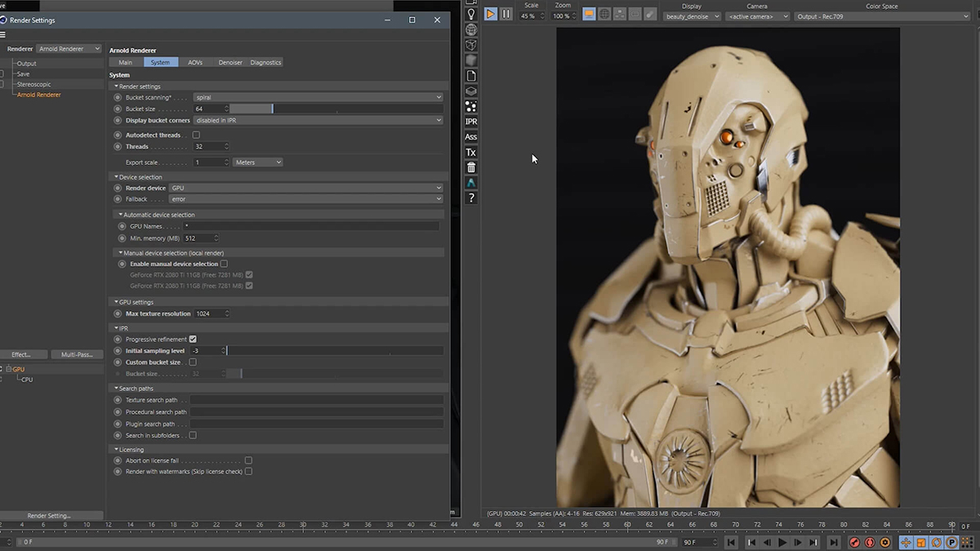Play the timeline forward
The width and height of the screenshot is (980, 551).
(782, 542)
